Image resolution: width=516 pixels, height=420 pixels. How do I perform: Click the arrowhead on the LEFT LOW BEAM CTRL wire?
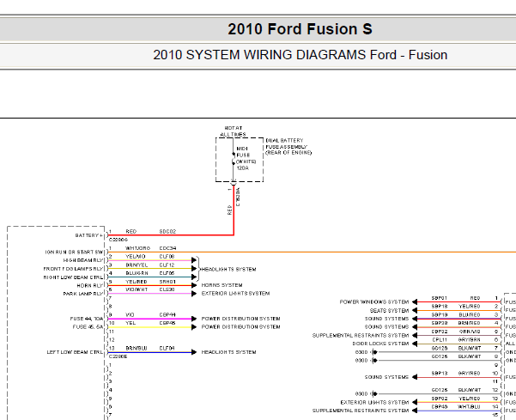194,352
